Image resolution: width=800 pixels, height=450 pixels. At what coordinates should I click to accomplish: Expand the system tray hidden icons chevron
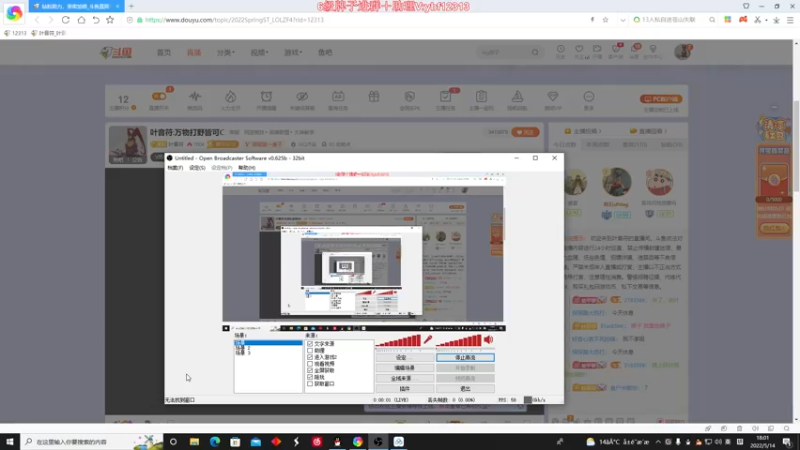[658, 442]
